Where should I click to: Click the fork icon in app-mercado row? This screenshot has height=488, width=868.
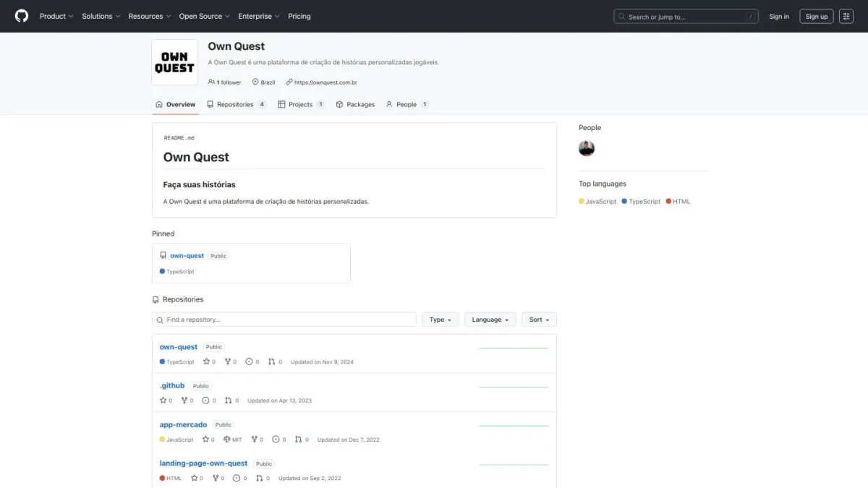pyautogui.click(x=254, y=440)
